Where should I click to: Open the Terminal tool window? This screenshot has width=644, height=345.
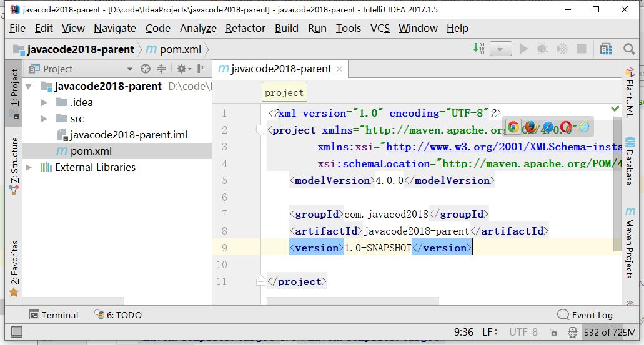[54, 315]
